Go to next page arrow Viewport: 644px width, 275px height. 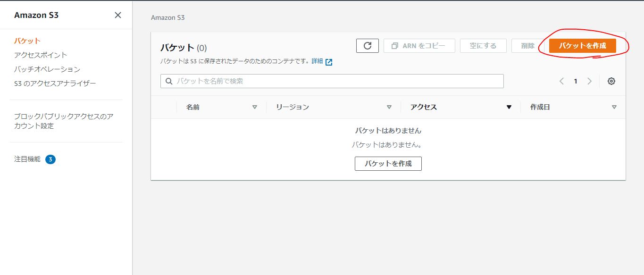coord(589,81)
